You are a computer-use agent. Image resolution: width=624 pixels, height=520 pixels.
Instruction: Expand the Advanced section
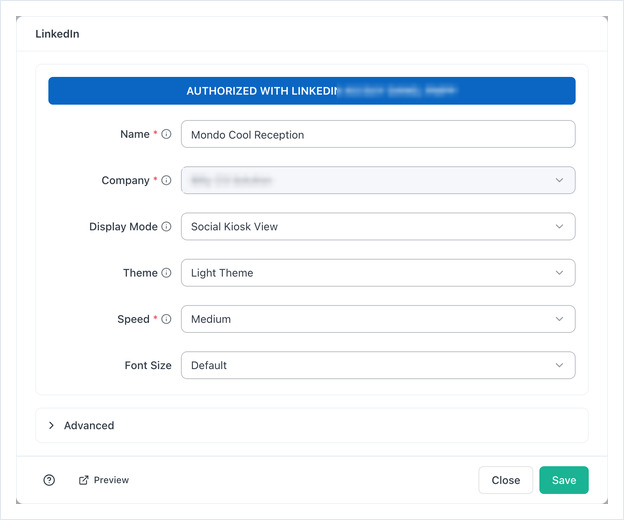coord(312,425)
